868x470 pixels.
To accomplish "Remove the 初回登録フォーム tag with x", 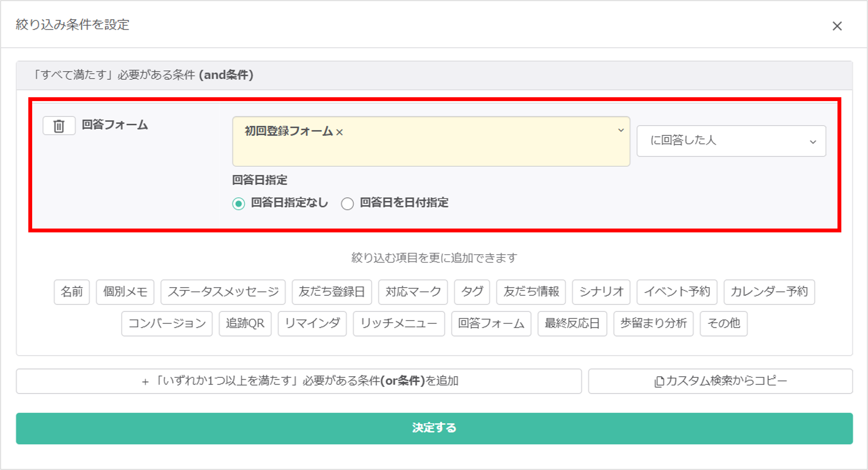I will 339,132.
